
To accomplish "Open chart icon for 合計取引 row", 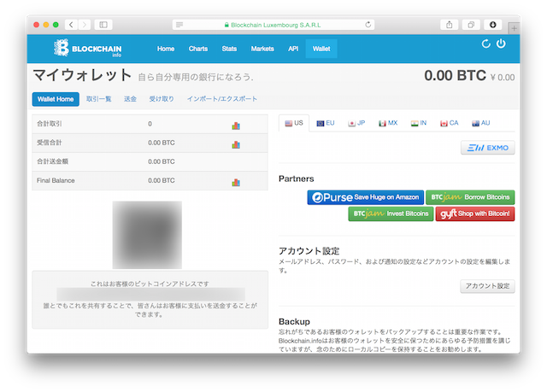I will 236,125.
